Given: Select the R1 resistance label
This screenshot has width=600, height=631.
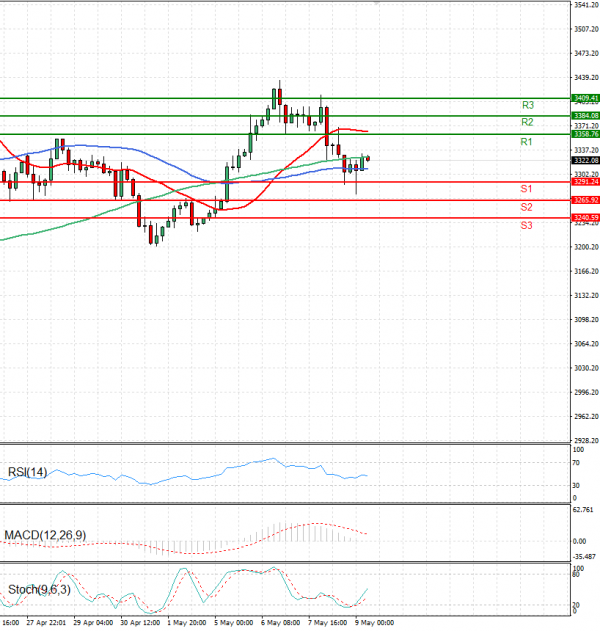Looking at the screenshot, I should (525, 143).
